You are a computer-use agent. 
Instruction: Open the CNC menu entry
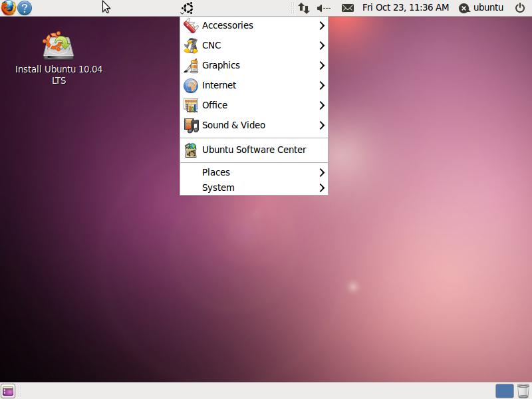coord(254,45)
